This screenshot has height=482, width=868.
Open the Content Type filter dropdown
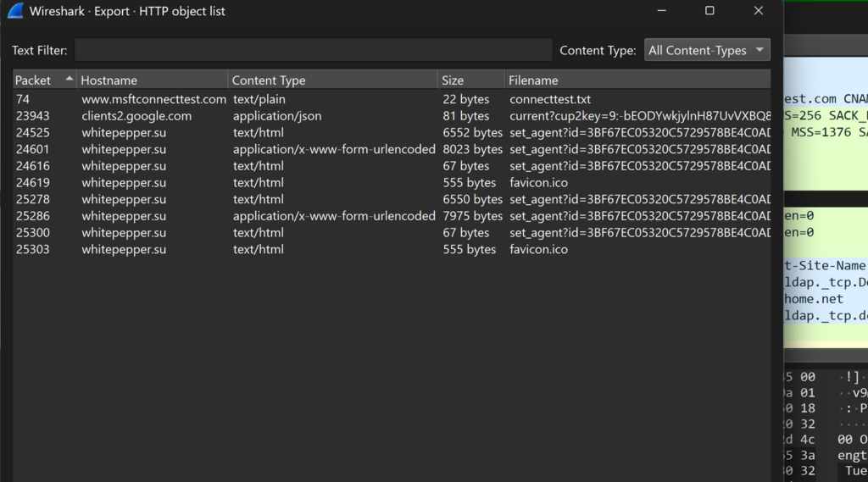click(707, 50)
